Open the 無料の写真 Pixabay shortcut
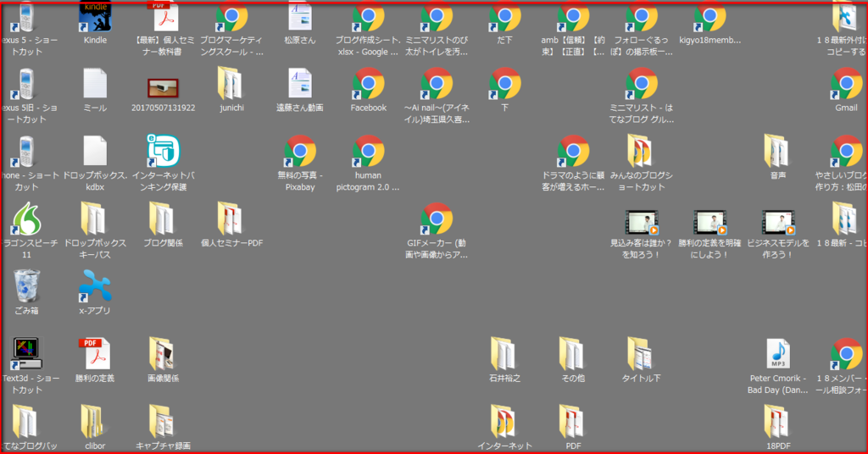This screenshot has height=454, width=868. pos(300,152)
